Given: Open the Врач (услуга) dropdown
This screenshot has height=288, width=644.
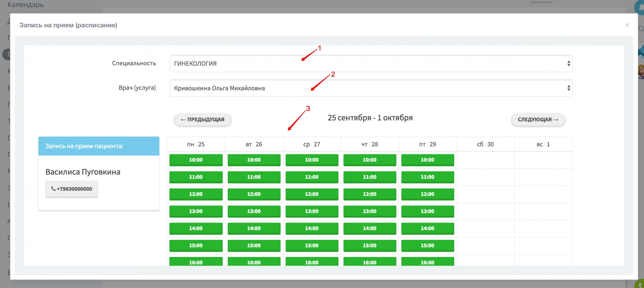Looking at the screenshot, I should [x=371, y=88].
